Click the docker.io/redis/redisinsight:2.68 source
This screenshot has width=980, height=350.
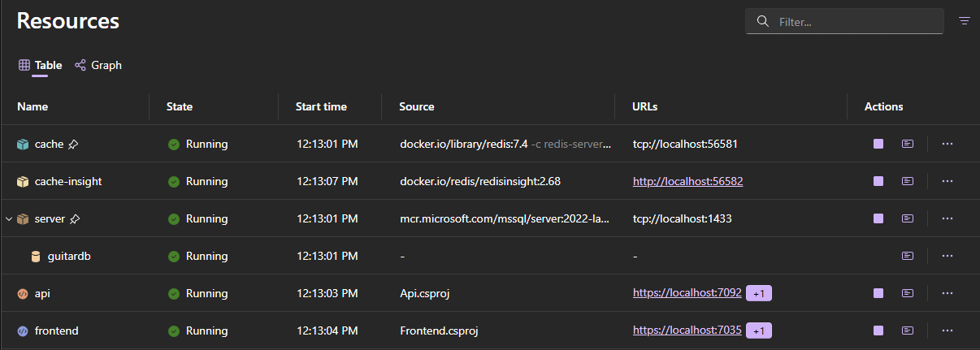[480, 181]
